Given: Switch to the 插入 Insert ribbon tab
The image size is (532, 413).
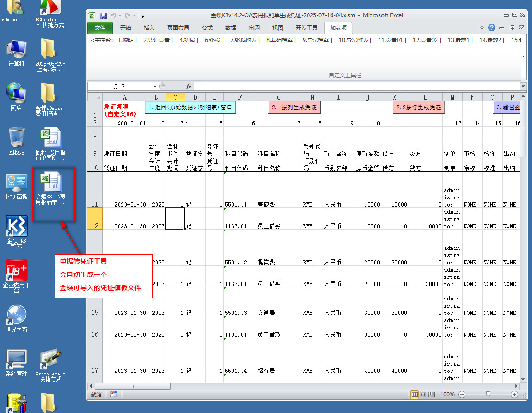Looking at the screenshot, I should [149, 28].
